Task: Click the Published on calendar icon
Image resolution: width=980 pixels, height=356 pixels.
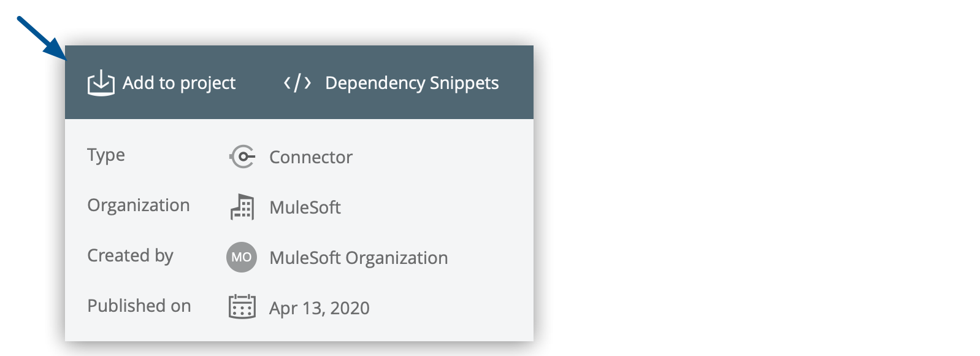Action: [242, 306]
